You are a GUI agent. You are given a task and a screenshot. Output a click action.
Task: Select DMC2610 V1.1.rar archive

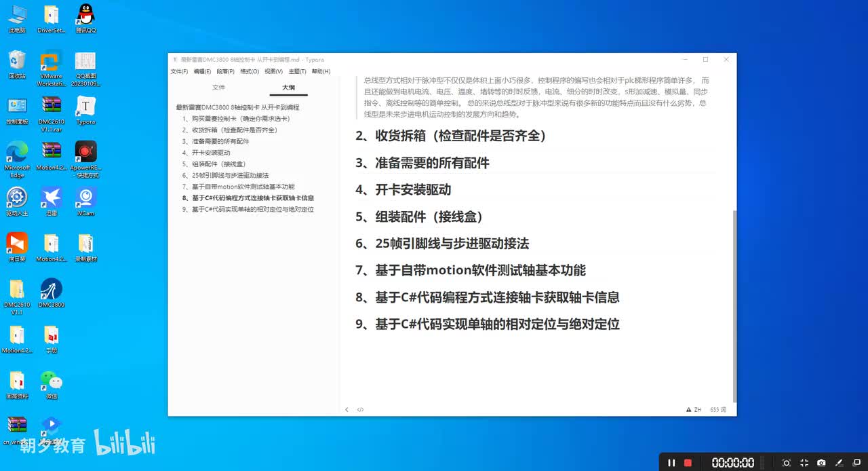(x=52, y=115)
